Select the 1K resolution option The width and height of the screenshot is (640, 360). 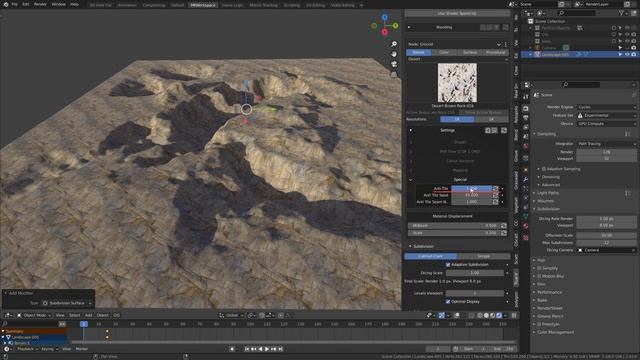[457, 119]
